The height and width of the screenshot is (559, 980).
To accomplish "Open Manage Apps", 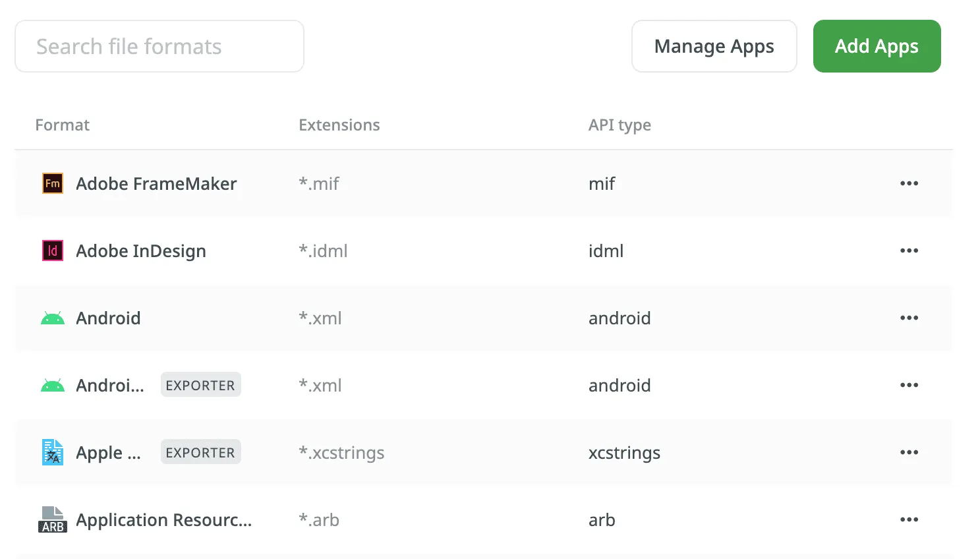I will [714, 46].
